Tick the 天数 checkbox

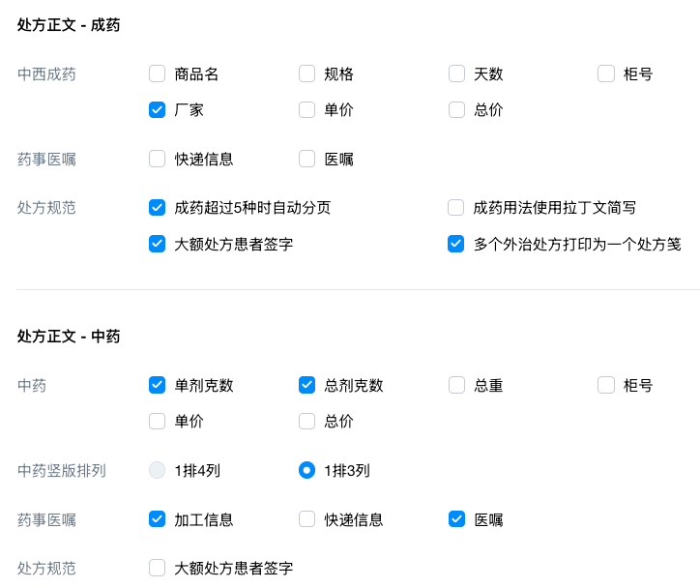456,73
